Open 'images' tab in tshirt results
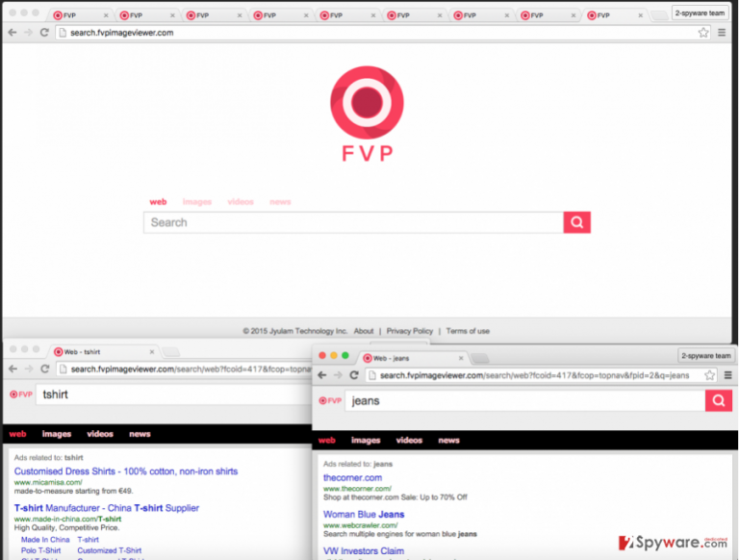The image size is (739, 560). click(x=57, y=434)
